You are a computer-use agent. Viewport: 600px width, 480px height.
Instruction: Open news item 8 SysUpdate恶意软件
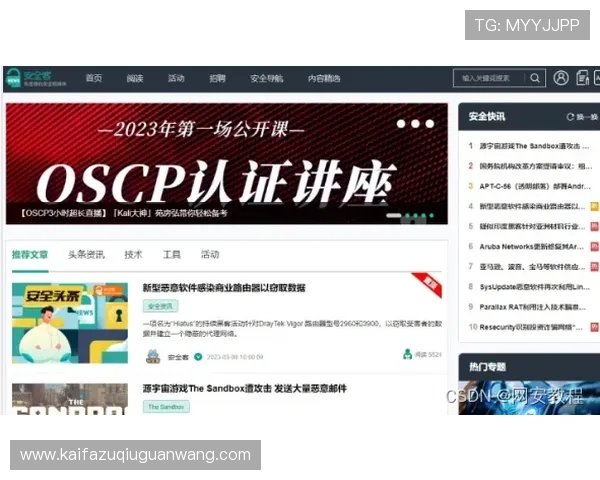tap(534, 287)
